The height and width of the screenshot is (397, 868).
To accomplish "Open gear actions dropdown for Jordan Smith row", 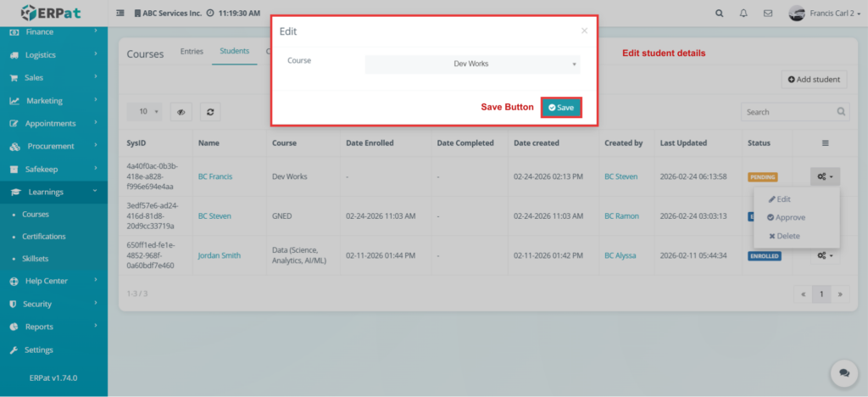I will 824,255.
